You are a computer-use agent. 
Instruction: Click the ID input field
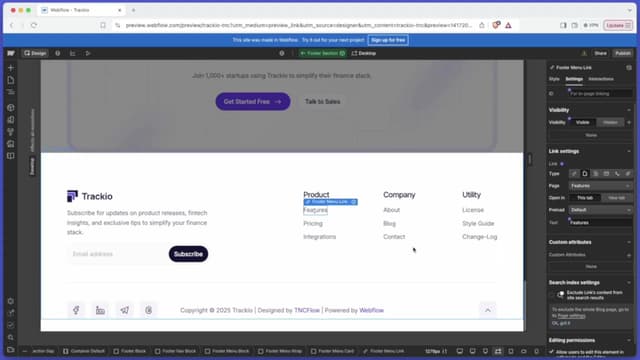coord(600,93)
